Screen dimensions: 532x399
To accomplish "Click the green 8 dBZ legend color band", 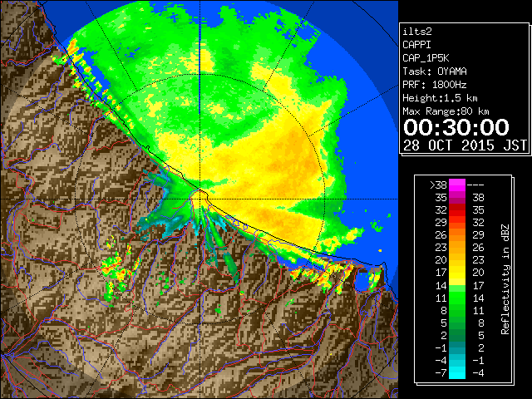I will [457, 310].
